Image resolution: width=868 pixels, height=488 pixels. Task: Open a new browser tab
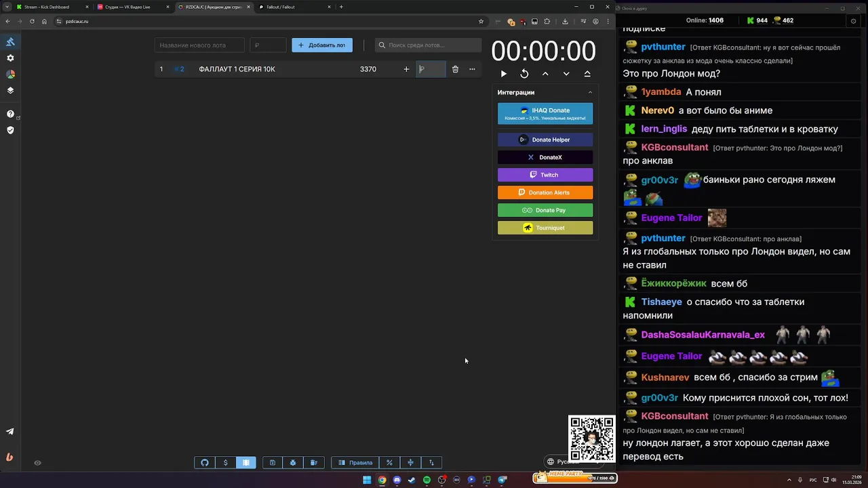[x=341, y=7]
